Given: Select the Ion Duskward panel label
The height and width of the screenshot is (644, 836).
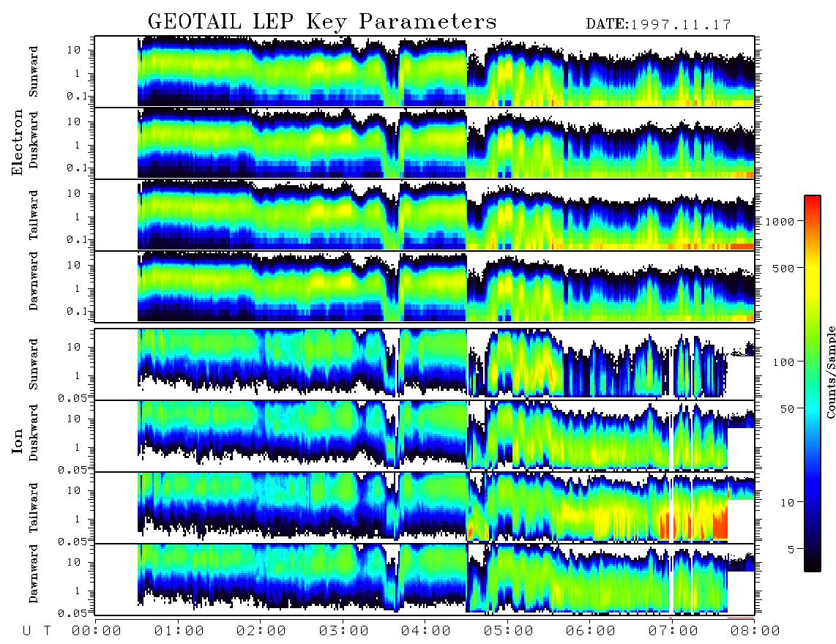Looking at the screenshot, I should click(x=34, y=433).
